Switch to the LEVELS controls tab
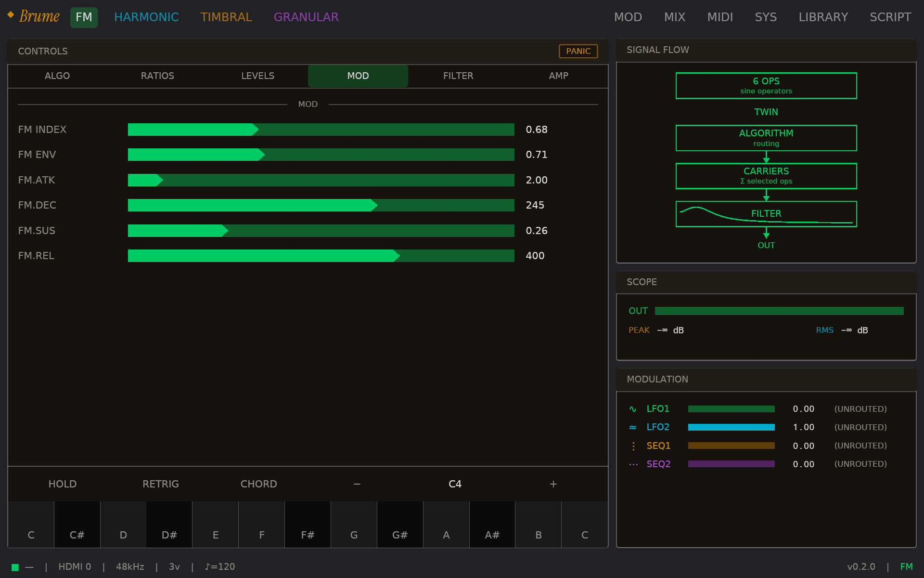Screen dimensions: 924x578 pos(258,76)
